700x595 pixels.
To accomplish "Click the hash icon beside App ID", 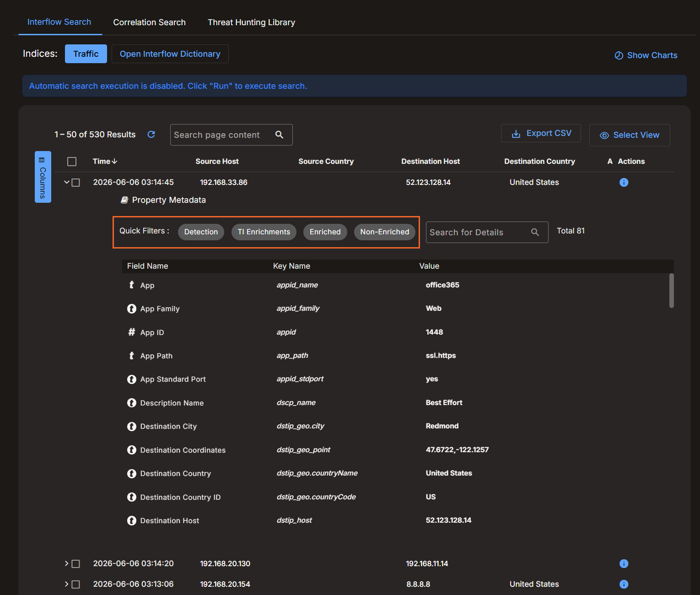I will (x=132, y=332).
